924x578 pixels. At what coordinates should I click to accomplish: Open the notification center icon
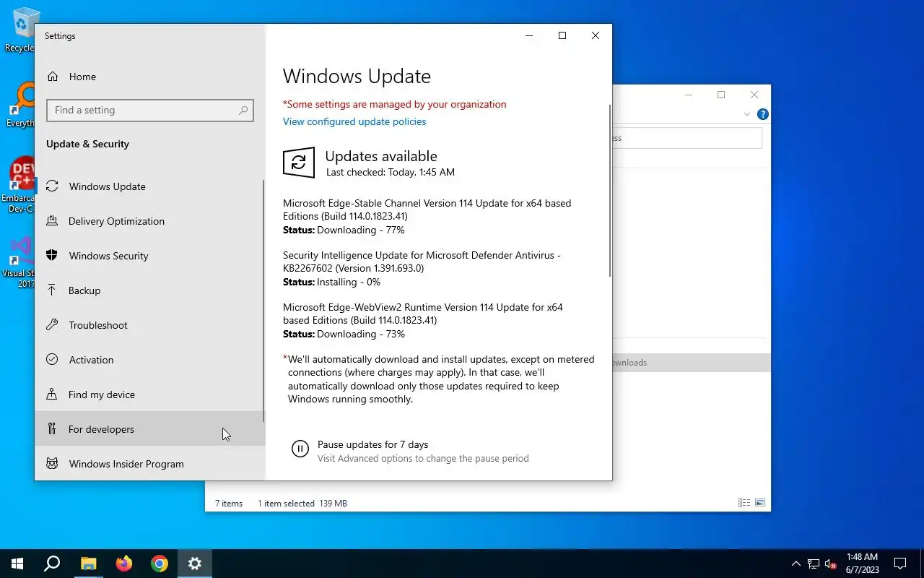900,564
